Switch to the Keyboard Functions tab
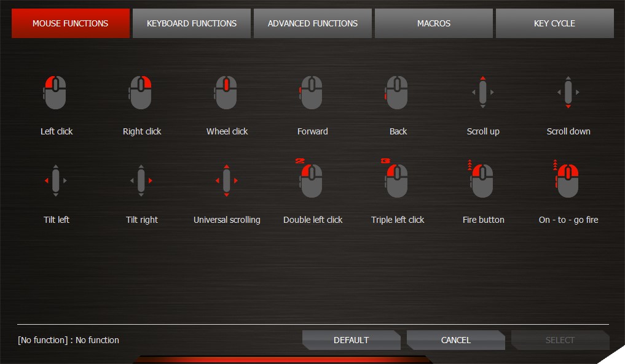Image resolution: width=625 pixels, height=364 pixels. pyautogui.click(x=192, y=23)
